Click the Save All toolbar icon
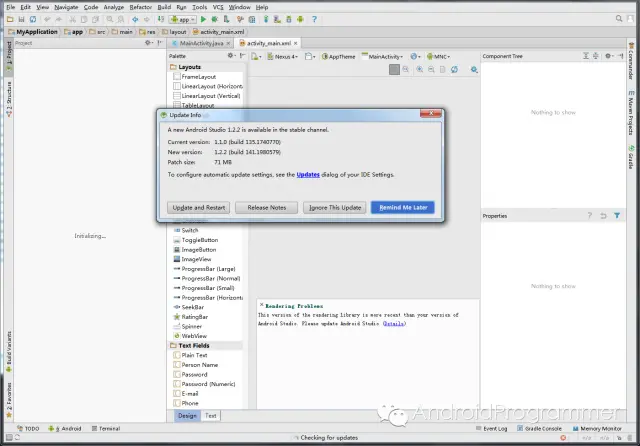Viewport: 640px width, 446px height. point(21,19)
